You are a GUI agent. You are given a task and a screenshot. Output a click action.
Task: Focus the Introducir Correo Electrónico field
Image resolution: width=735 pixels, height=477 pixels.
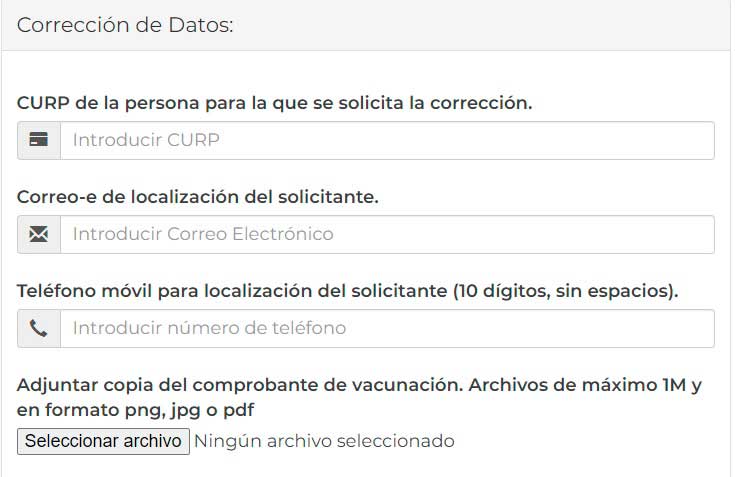click(387, 234)
